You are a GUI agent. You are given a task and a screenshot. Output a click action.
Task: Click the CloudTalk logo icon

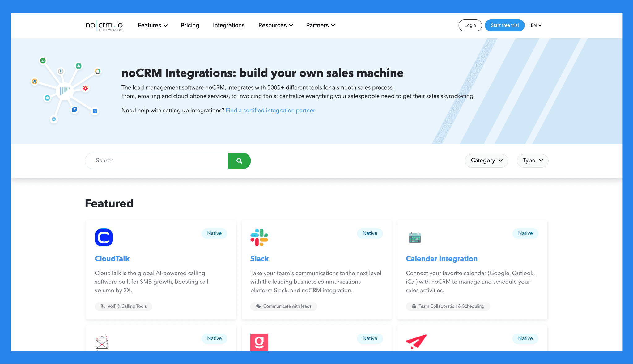coord(104,237)
